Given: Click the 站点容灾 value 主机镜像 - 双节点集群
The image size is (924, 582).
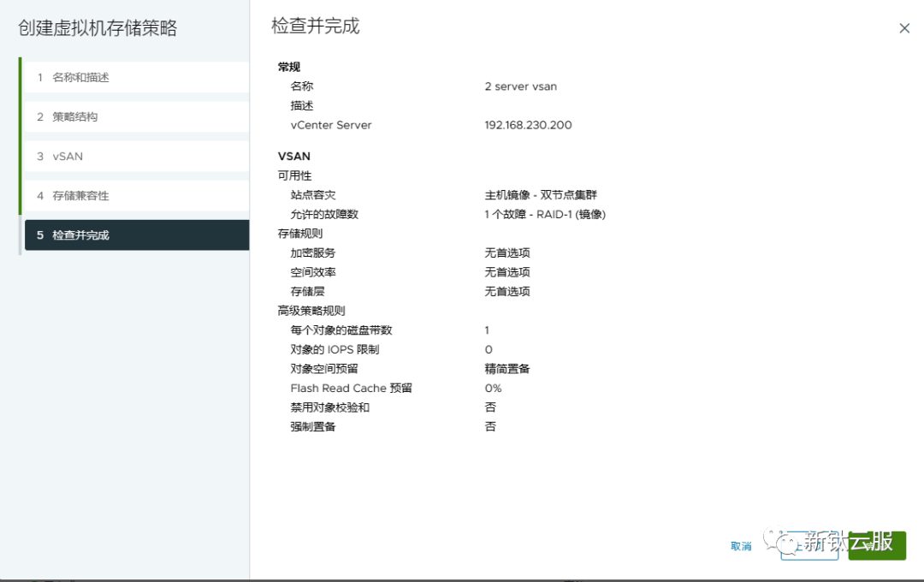Looking at the screenshot, I should click(541, 195).
